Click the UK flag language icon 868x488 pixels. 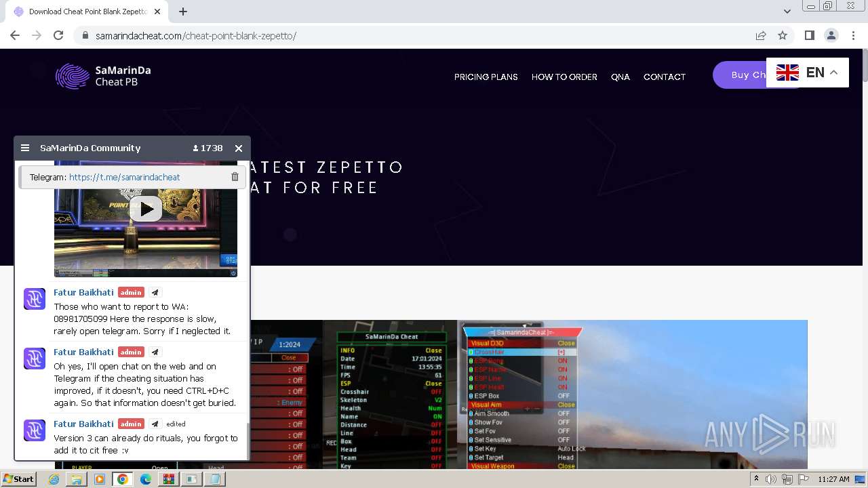click(787, 73)
